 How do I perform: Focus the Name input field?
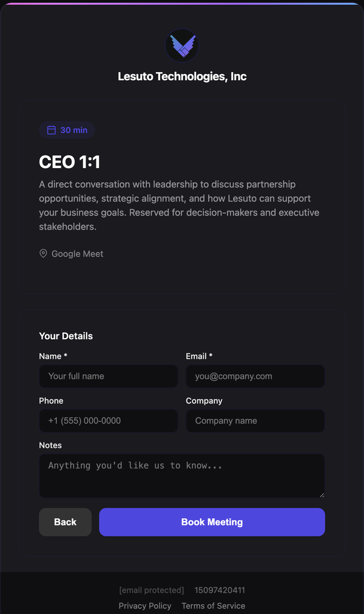tap(109, 376)
